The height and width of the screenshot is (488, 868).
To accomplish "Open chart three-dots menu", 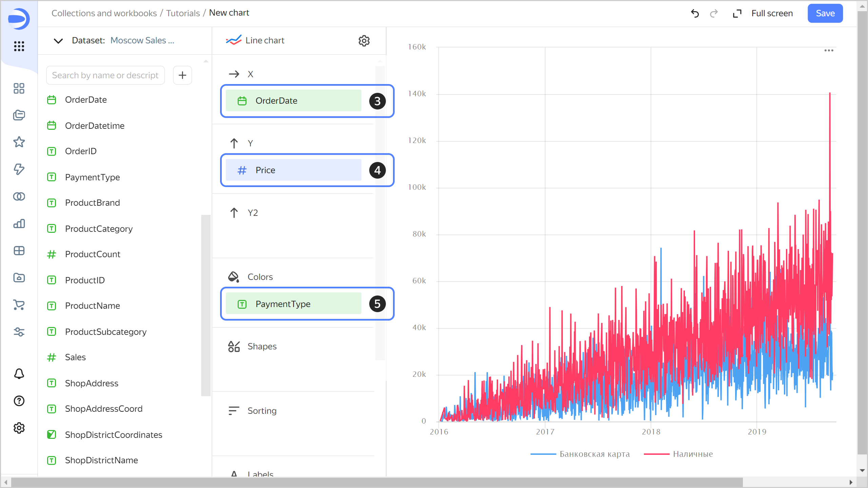I will [829, 50].
